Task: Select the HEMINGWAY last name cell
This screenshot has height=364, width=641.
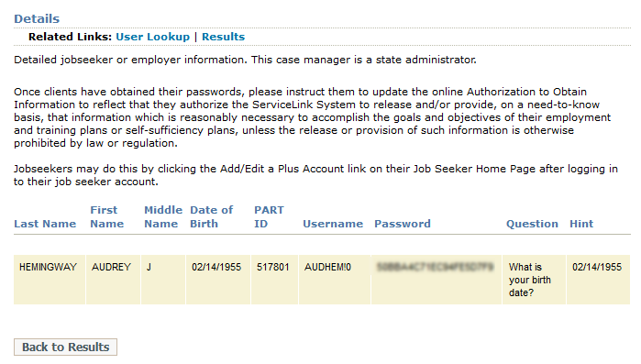Action: pos(50,280)
